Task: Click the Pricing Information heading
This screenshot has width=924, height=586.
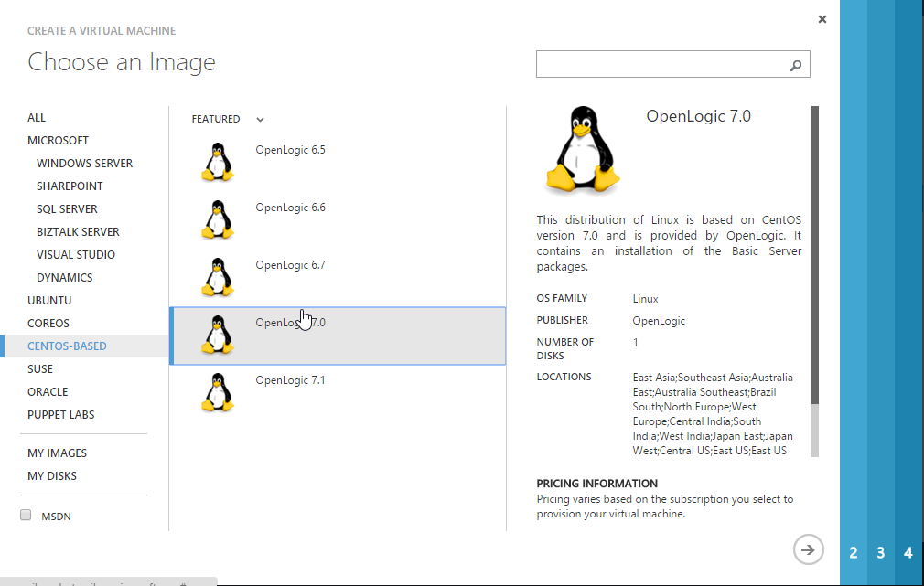Action: (x=597, y=485)
